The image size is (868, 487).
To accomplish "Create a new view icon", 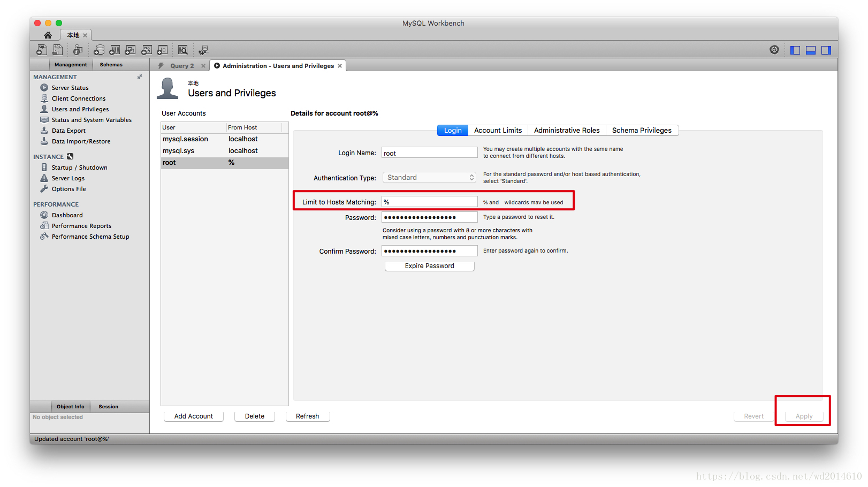I will pyautogui.click(x=130, y=50).
